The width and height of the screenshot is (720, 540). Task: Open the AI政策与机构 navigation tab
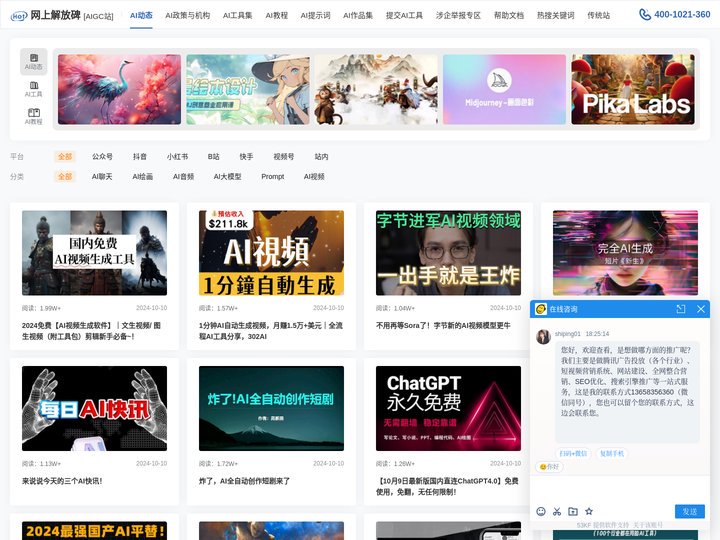(187, 16)
